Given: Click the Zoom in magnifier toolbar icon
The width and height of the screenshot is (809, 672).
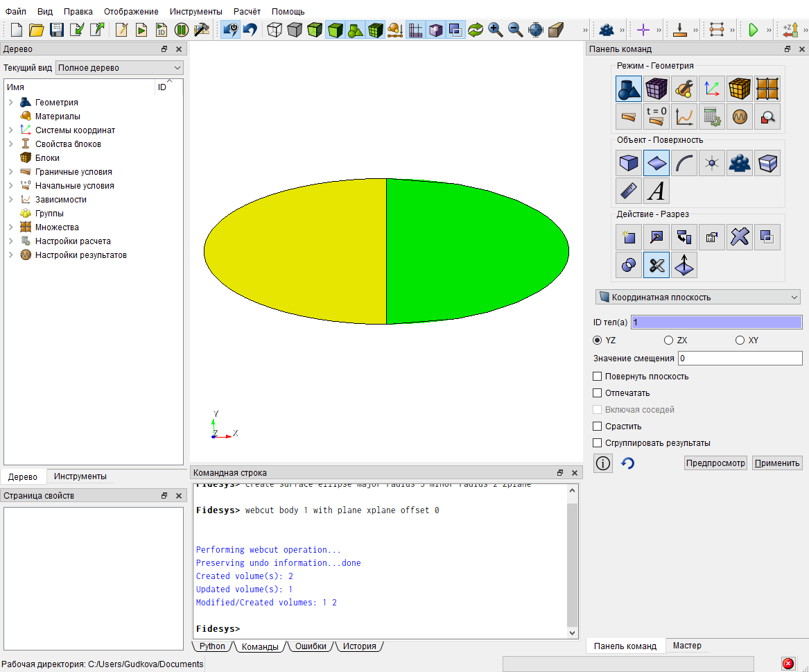Looking at the screenshot, I should click(495, 30).
